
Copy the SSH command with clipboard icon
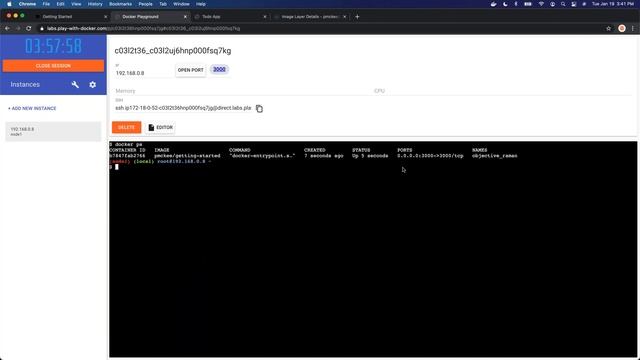coord(259,109)
